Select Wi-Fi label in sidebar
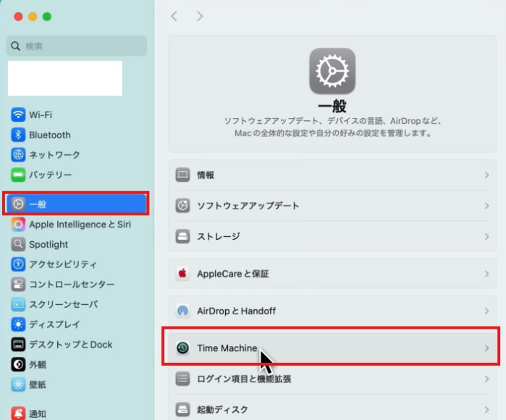 pyautogui.click(x=41, y=115)
